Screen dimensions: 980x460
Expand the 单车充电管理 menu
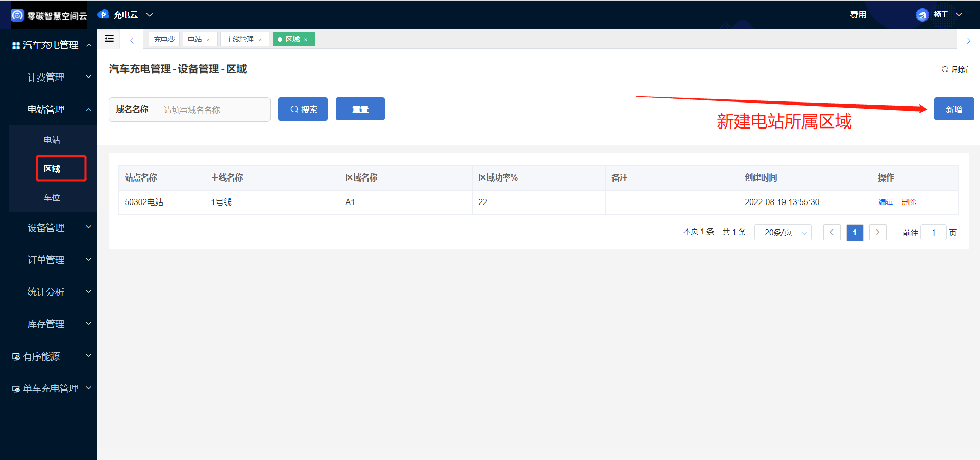(89, 388)
